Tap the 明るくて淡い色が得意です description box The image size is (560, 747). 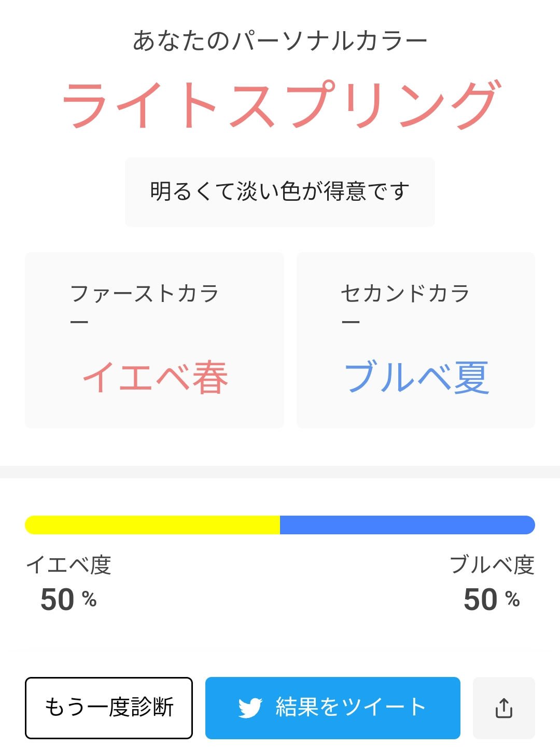coord(279,190)
